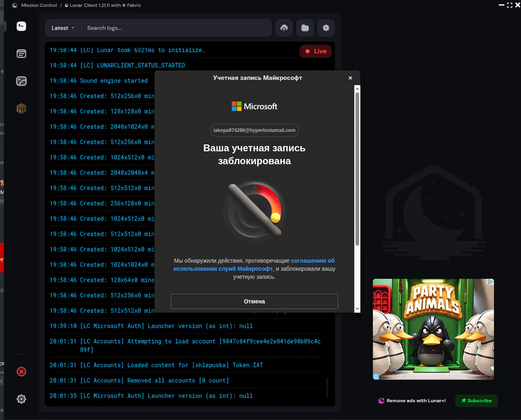
Task: Click the log panel scrollbar thumb
Action: [327, 387]
